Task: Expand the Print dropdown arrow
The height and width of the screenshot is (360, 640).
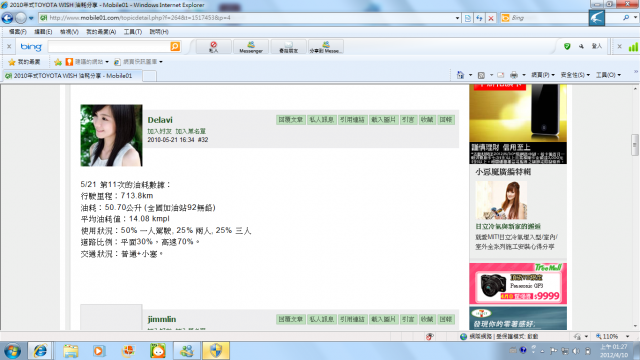Action: [x=524, y=75]
